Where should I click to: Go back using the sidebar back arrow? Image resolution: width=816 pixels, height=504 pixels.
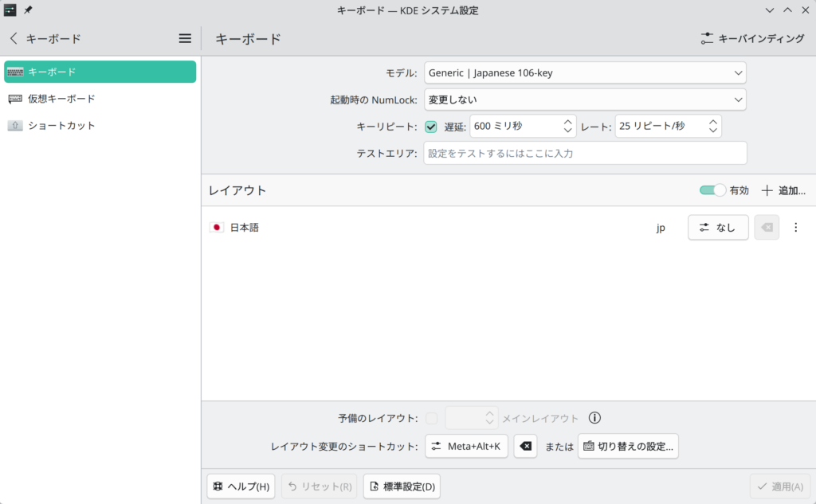(x=14, y=38)
